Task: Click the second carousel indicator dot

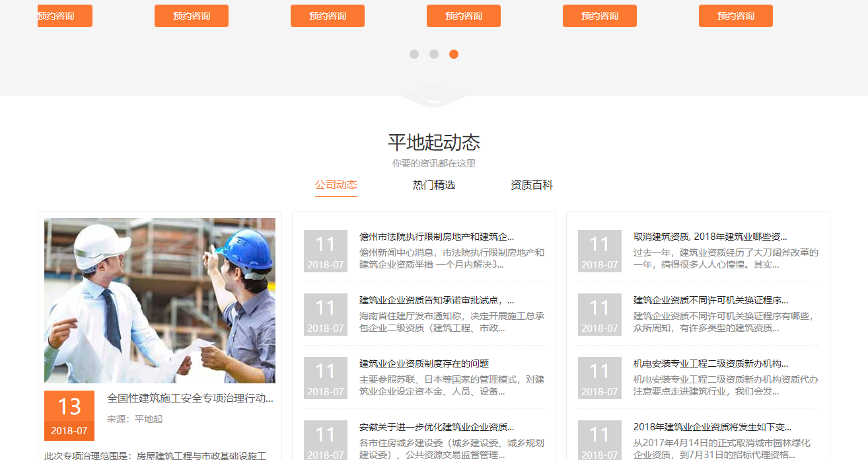Action: pyautogui.click(x=434, y=54)
